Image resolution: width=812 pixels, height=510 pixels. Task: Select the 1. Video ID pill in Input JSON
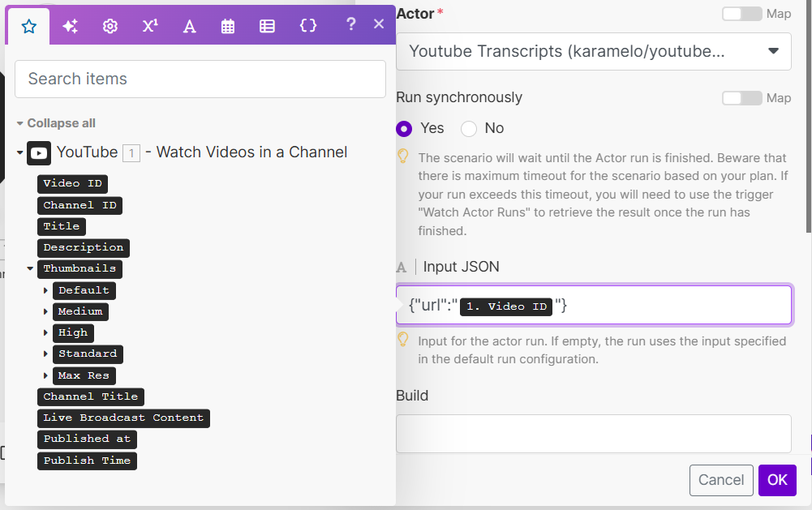click(x=506, y=306)
